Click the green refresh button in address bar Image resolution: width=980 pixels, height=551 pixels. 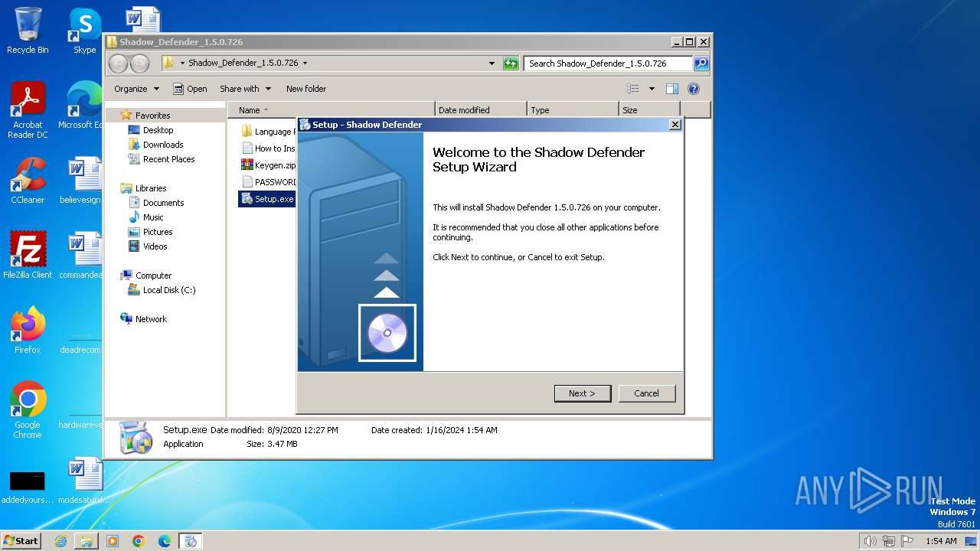click(511, 64)
